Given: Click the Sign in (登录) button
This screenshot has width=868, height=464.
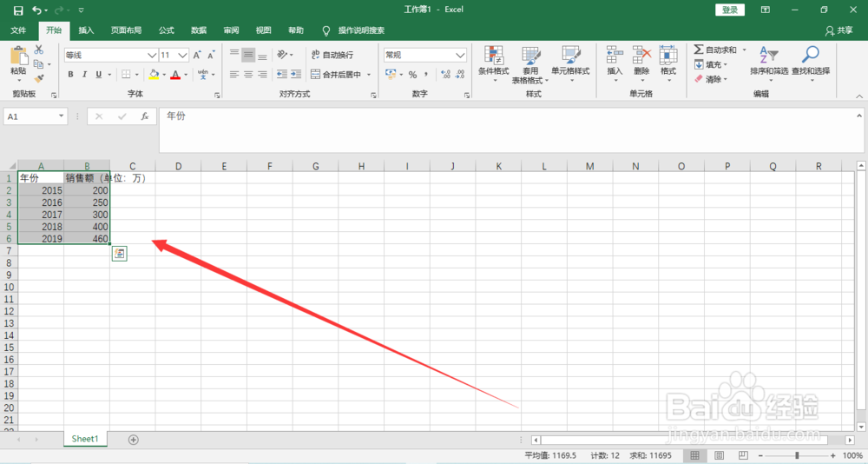Looking at the screenshot, I should point(730,10).
